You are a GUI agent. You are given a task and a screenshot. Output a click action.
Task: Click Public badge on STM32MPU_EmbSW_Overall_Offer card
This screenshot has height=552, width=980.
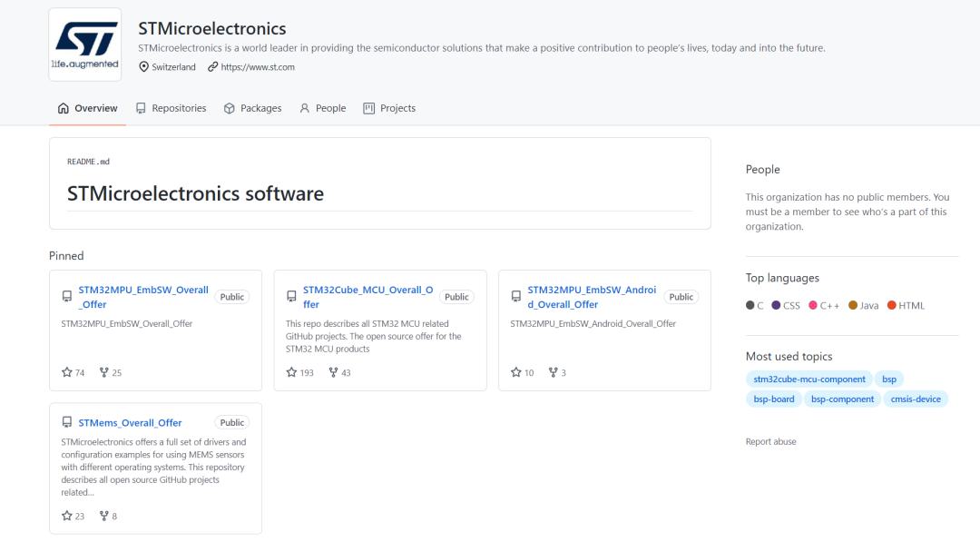(232, 297)
